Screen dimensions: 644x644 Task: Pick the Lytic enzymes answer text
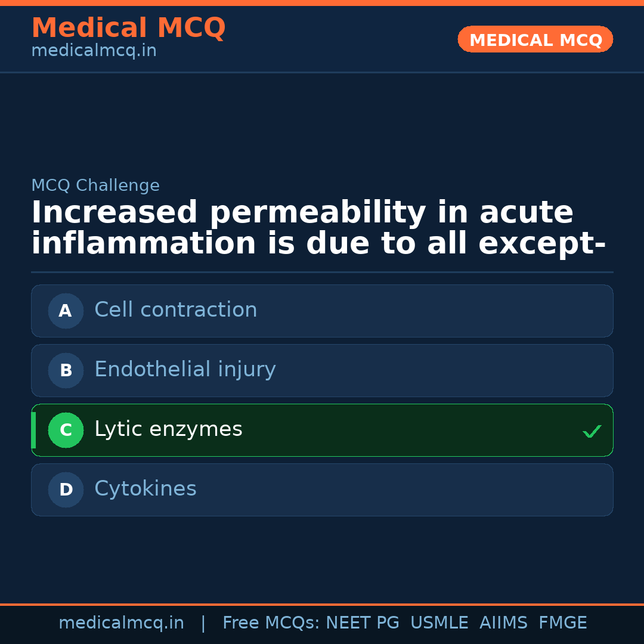pos(168,429)
